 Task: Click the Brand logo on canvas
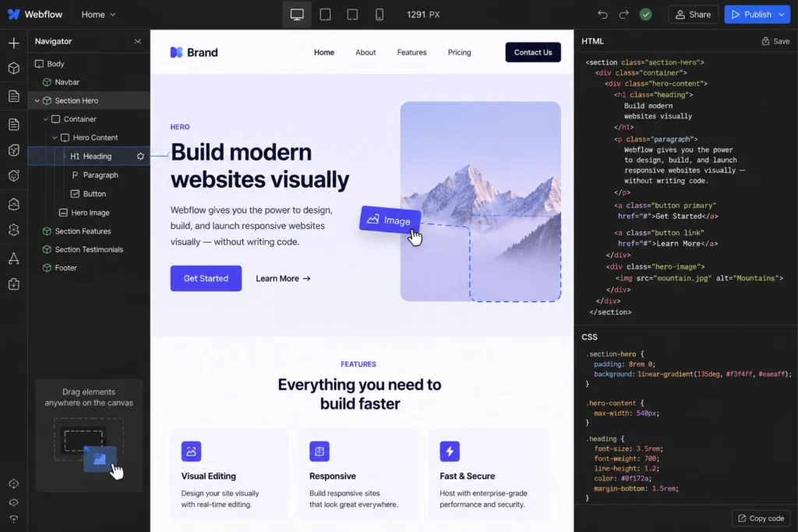194,52
